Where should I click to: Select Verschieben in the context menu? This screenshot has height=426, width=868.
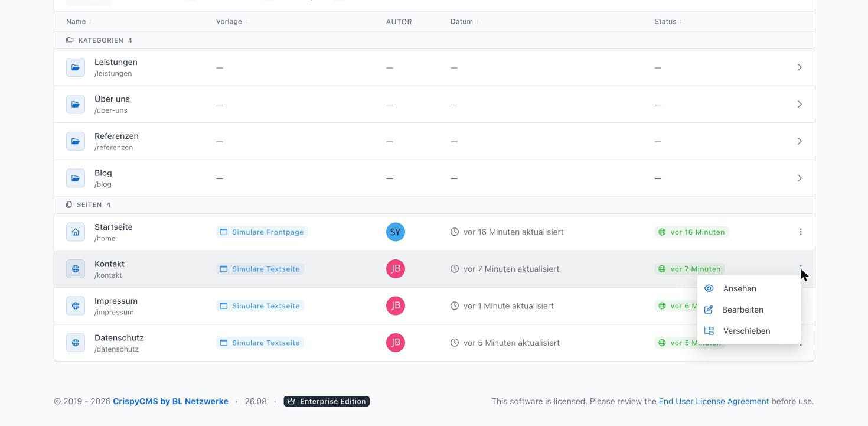[x=749, y=331]
